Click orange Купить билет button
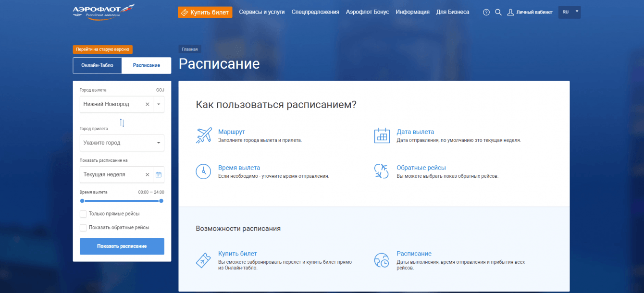644x293 pixels. (205, 12)
